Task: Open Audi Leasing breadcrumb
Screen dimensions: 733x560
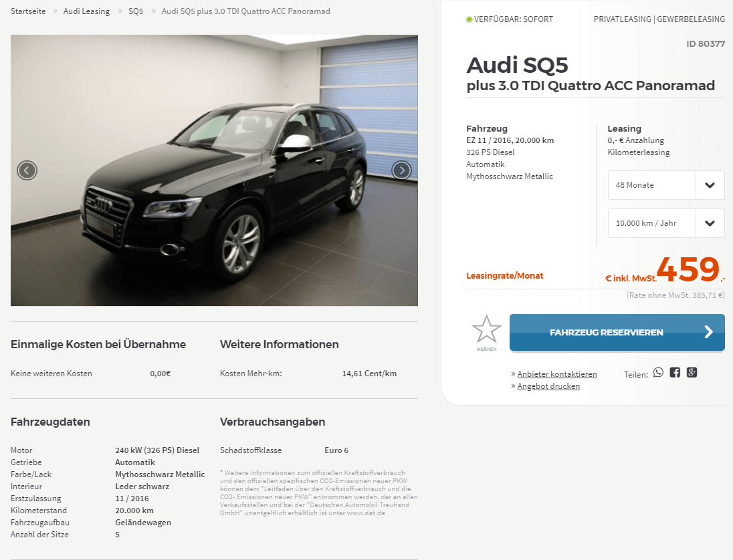Action: tap(86, 11)
